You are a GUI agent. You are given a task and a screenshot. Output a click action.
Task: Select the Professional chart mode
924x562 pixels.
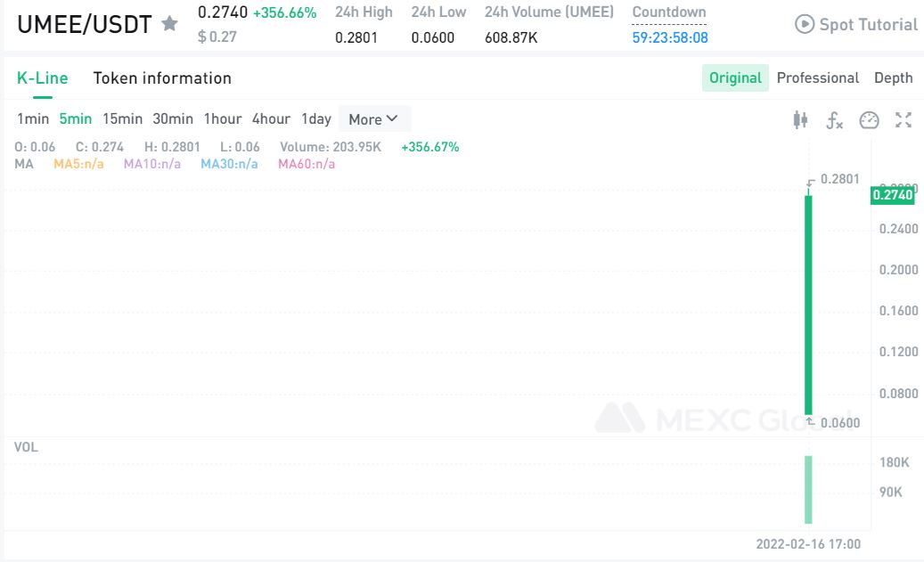[x=818, y=77]
